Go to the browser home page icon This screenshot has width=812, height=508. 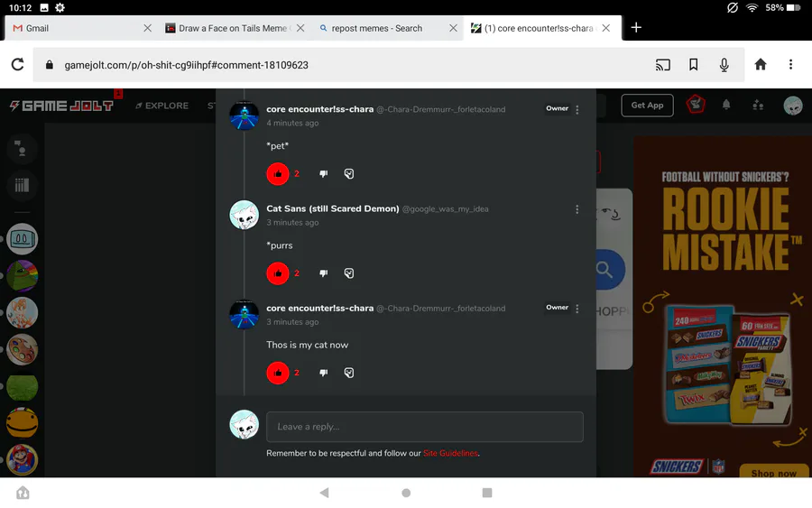click(x=761, y=64)
